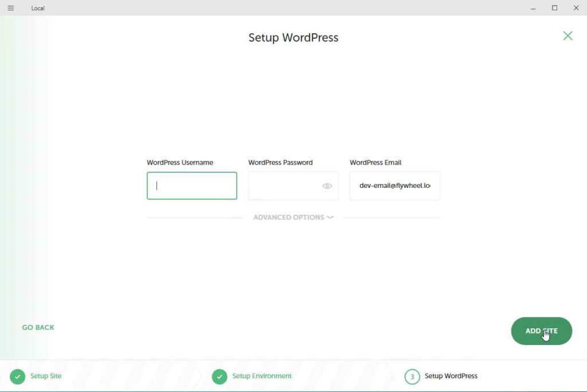Click the Add Site button

pos(541,331)
